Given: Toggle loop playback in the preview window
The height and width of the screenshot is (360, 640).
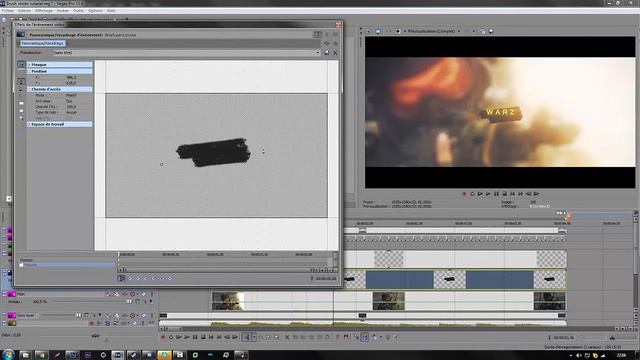Looking at the screenshot, I should 472,194.
